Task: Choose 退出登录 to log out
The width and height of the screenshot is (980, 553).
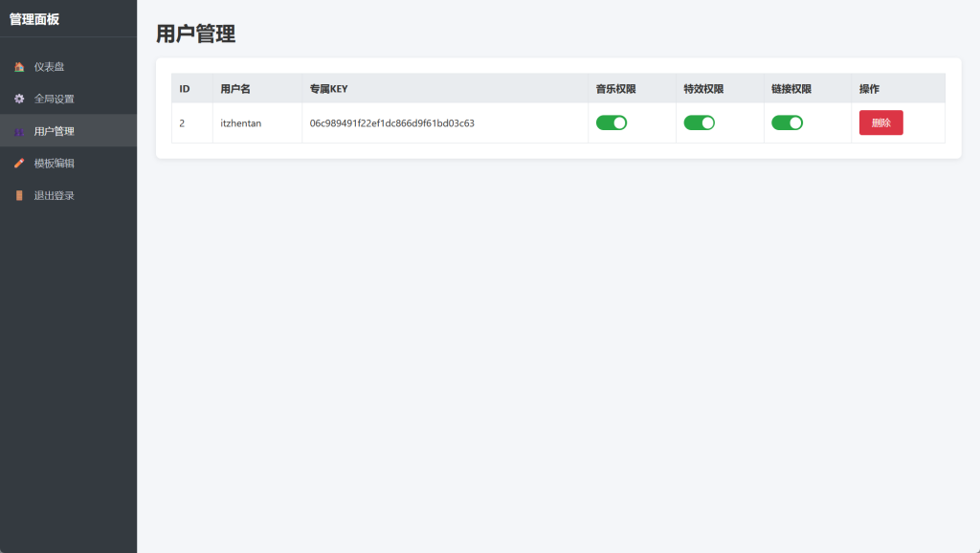Action: pos(54,195)
